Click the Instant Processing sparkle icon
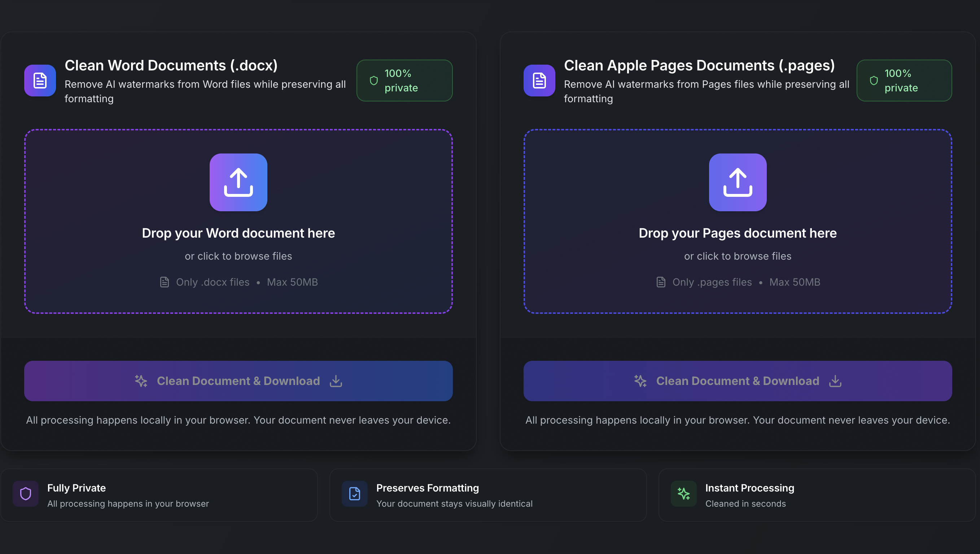 point(683,493)
